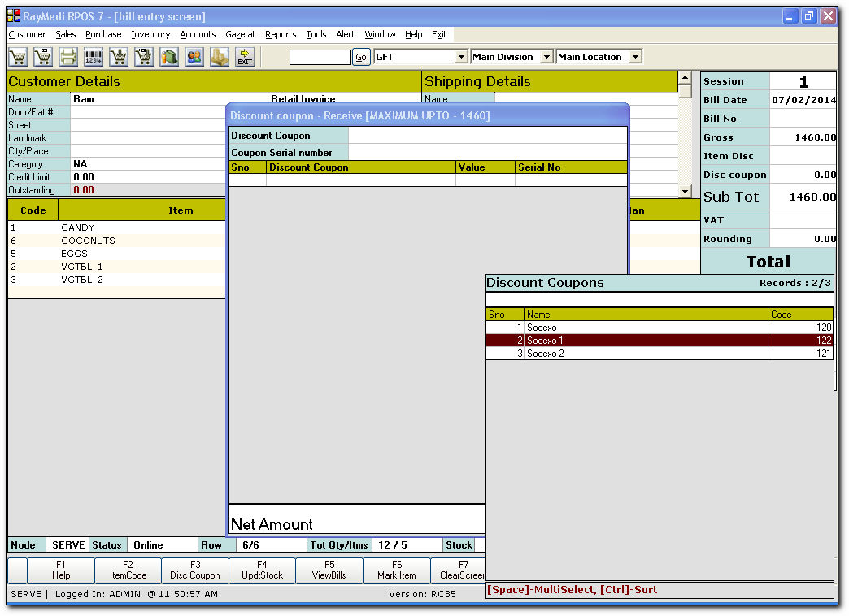Click the first shopping cart icon
Screen dimensions: 849x616
click(18, 57)
